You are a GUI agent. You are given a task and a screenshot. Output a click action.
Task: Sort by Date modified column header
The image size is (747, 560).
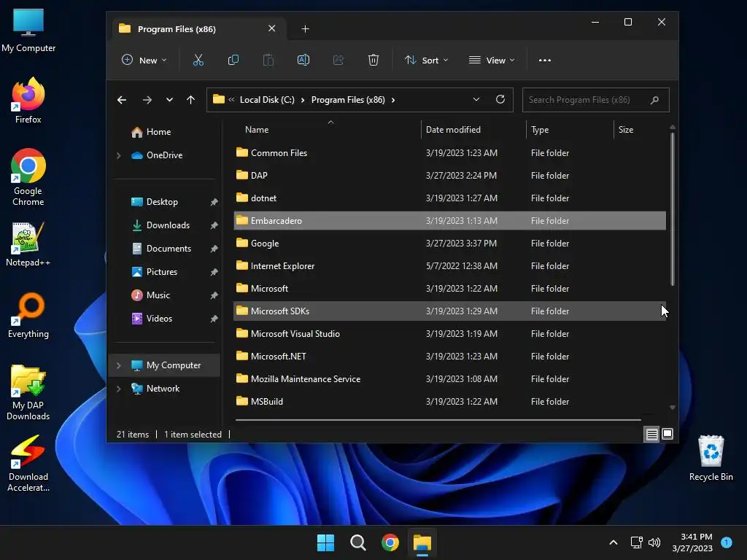[453, 130]
